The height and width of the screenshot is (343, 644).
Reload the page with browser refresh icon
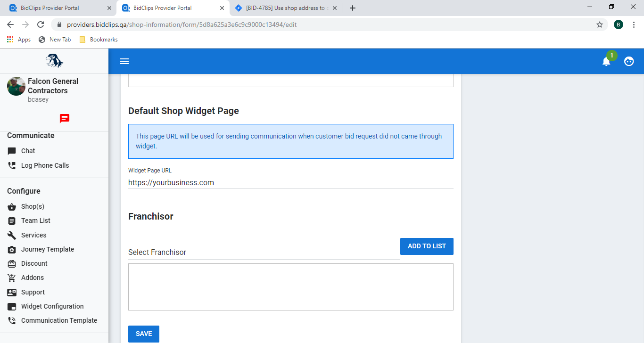pos(41,24)
